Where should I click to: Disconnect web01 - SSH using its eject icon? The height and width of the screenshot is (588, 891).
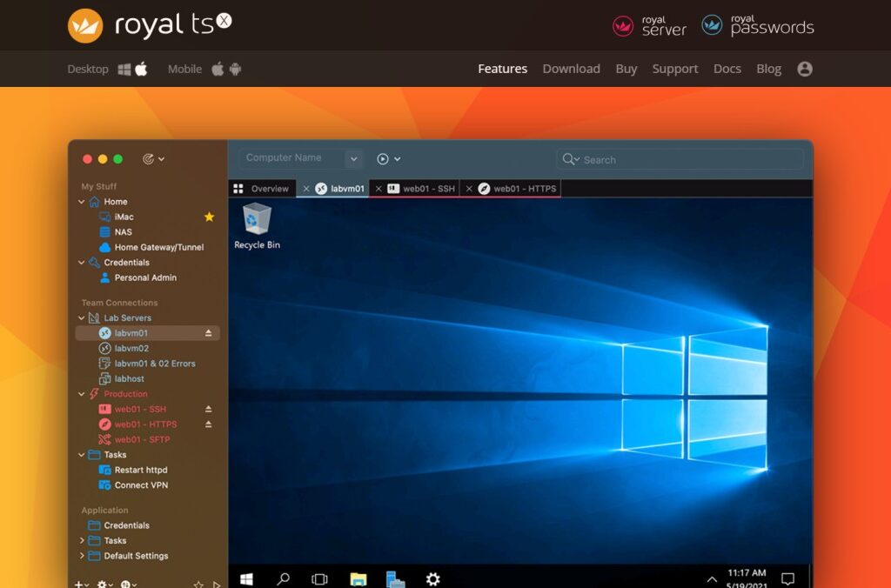[209, 409]
